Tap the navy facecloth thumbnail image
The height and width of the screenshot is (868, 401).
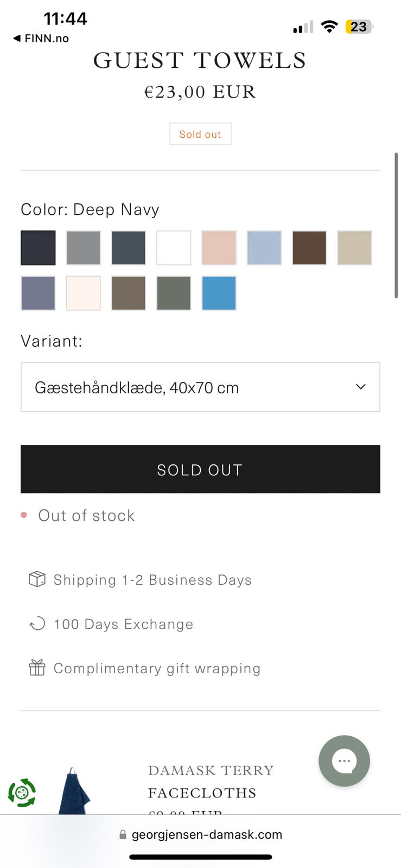[73, 791]
